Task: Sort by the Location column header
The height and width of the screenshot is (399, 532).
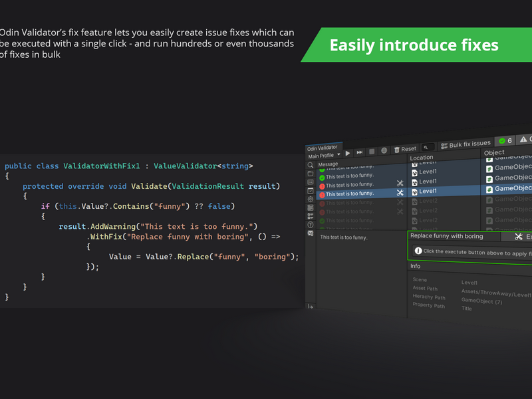Action: click(x=422, y=158)
